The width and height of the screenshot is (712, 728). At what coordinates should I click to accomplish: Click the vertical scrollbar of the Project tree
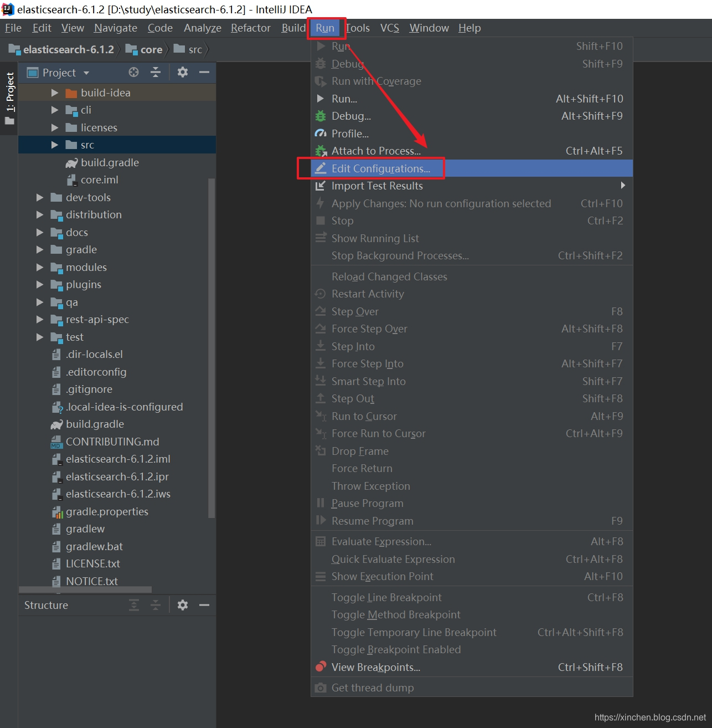211,348
